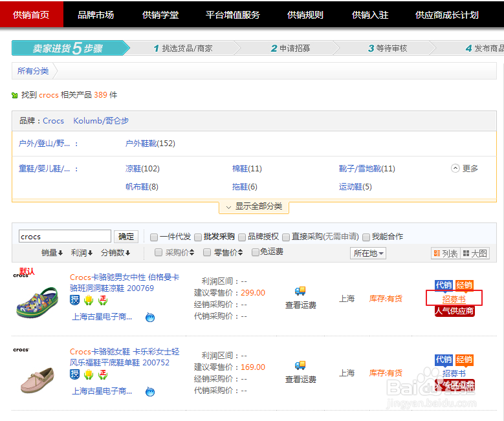The height and width of the screenshot is (421, 504).
Task: Filter by brand Crocs
Action: [53, 120]
